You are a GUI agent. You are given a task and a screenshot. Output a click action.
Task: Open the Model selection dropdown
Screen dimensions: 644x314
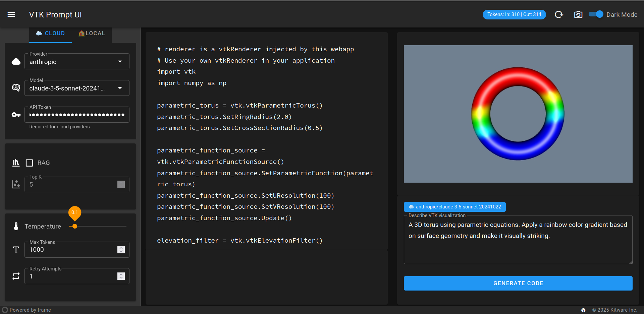[x=120, y=88]
